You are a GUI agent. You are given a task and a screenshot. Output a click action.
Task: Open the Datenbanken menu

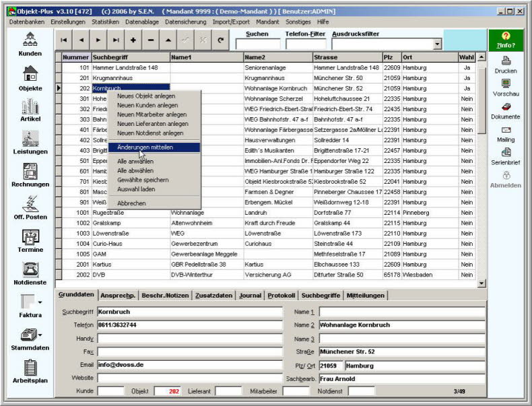click(x=27, y=22)
